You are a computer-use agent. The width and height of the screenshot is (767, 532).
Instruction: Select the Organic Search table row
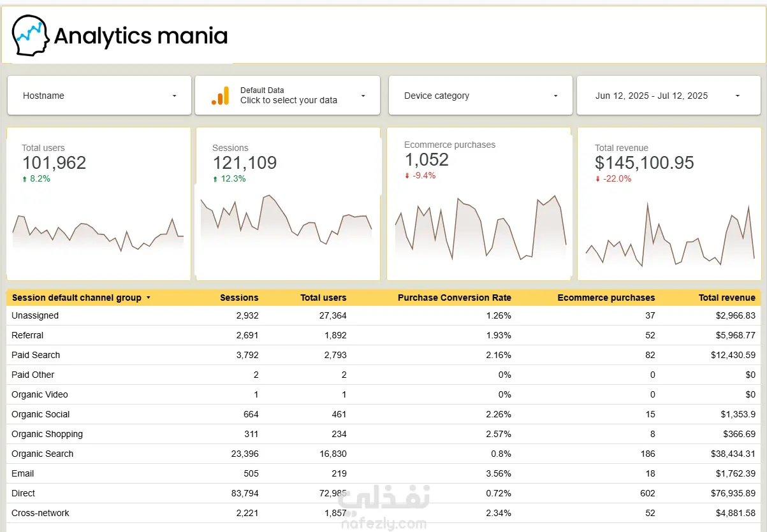coord(384,454)
